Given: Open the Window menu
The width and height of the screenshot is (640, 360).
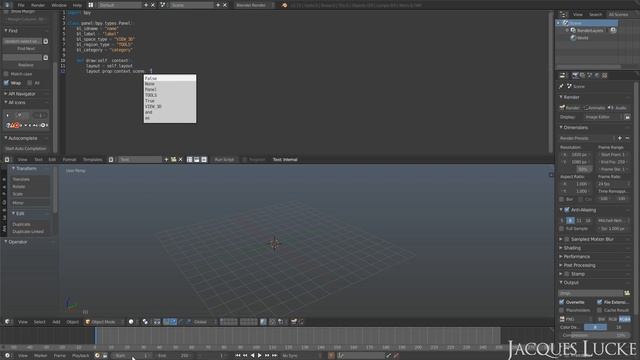Looking at the screenshot, I should [59, 5].
